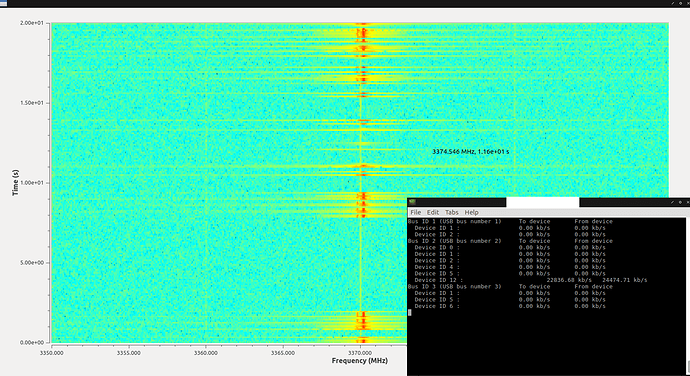This screenshot has height=376, width=690.
Task: Maximize the terminal window
Action: coord(680,203)
